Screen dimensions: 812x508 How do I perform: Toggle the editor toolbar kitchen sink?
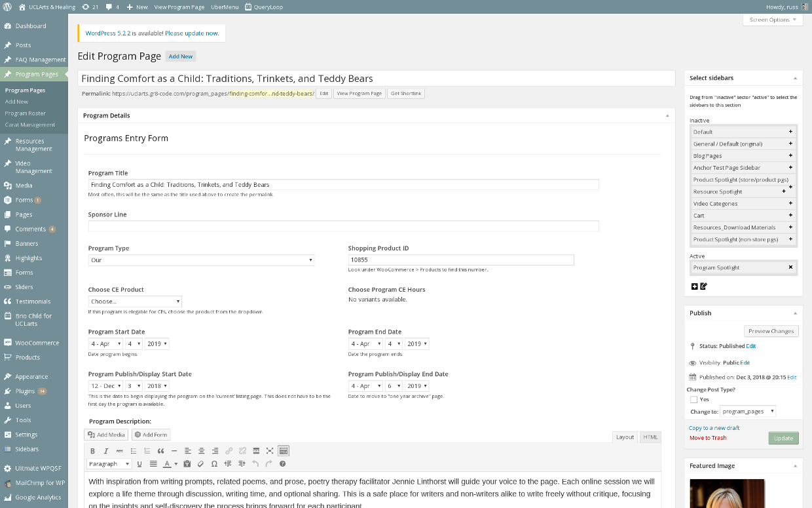click(x=284, y=451)
